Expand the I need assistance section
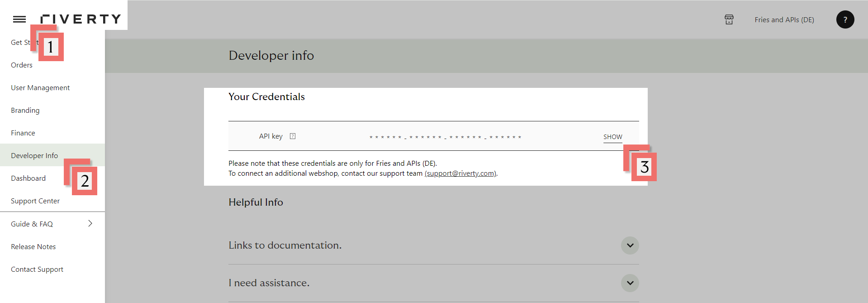The height and width of the screenshot is (303, 868). (x=630, y=283)
